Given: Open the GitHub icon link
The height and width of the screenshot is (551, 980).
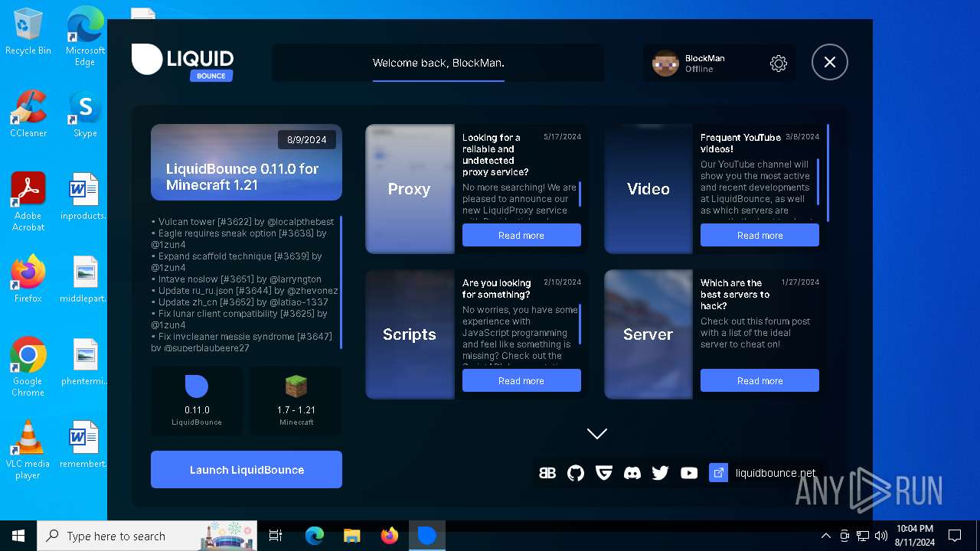Looking at the screenshot, I should click(576, 473).
